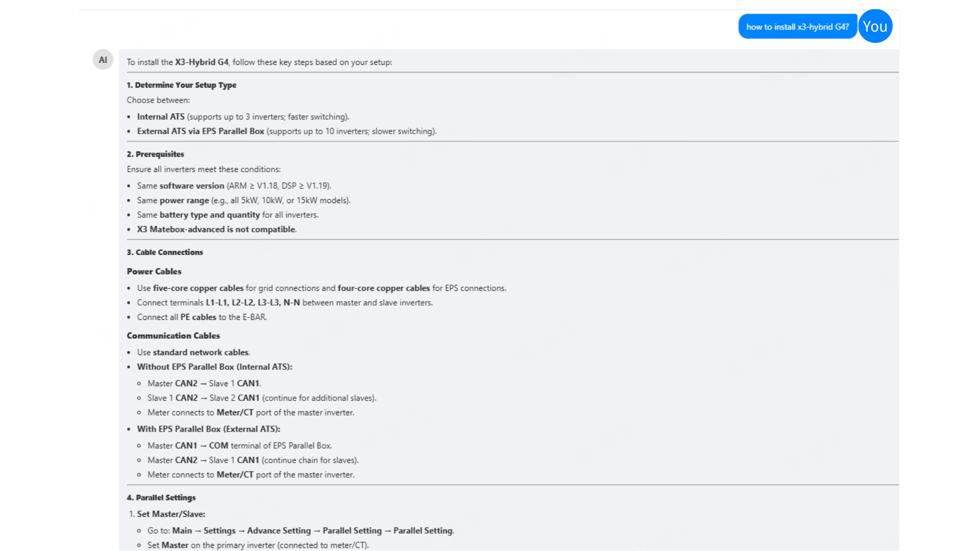Click "Connect all PE cables" bullet line
The image size is (980, 551).
click(202, 317)
